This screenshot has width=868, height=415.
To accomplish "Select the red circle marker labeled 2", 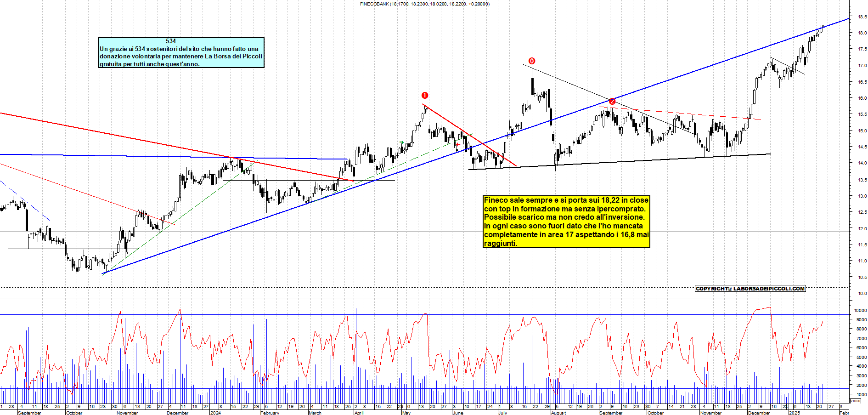I will (612, 101).
